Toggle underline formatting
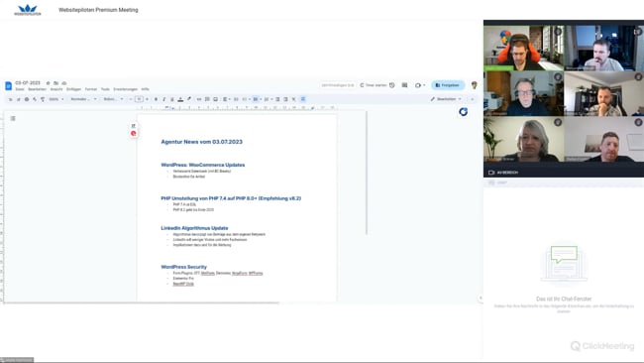This screenshot has width=644, height=363. click(x=172, y=99)
